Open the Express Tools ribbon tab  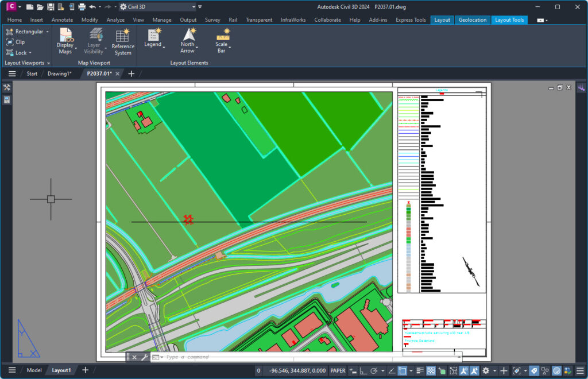point(411,20)
